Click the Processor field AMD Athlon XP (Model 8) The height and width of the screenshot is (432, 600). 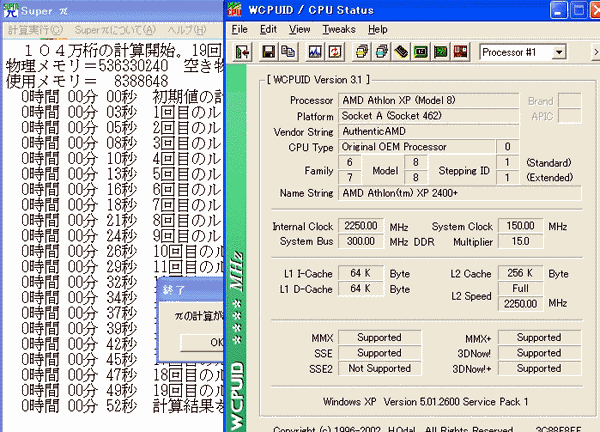429,100
